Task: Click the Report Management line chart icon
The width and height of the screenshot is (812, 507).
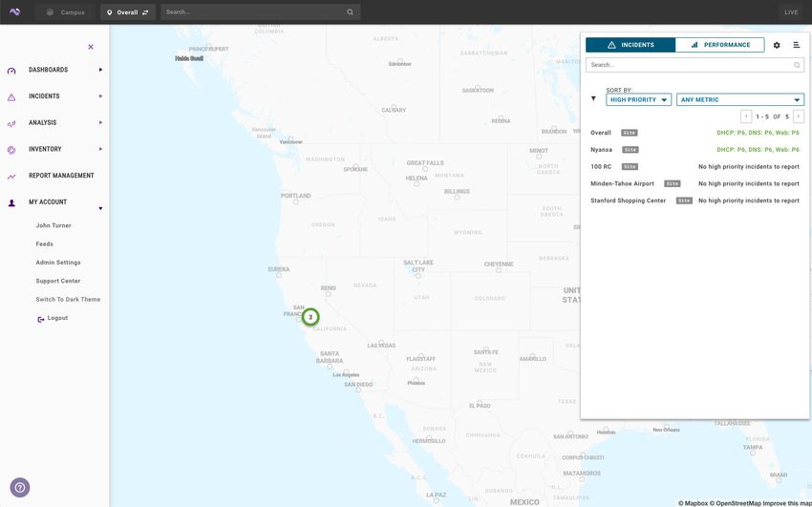Action: click(11, 177)
